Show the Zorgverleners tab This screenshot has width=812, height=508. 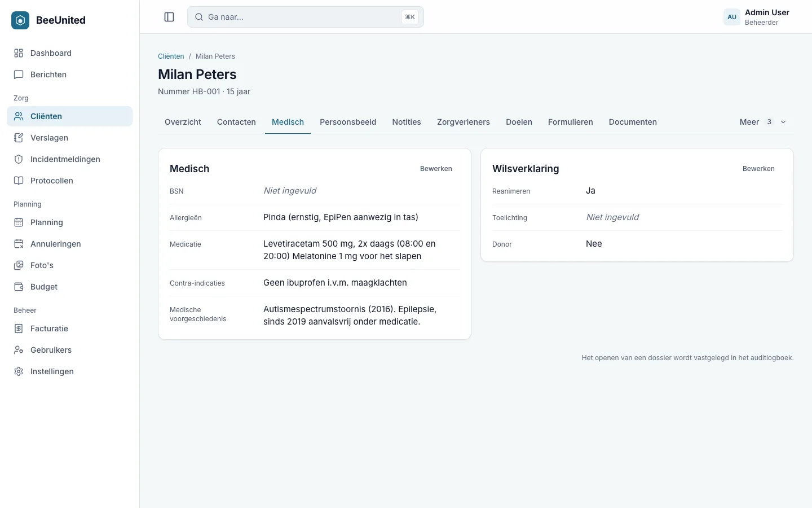pyautogui.click(x=464, y=122)
